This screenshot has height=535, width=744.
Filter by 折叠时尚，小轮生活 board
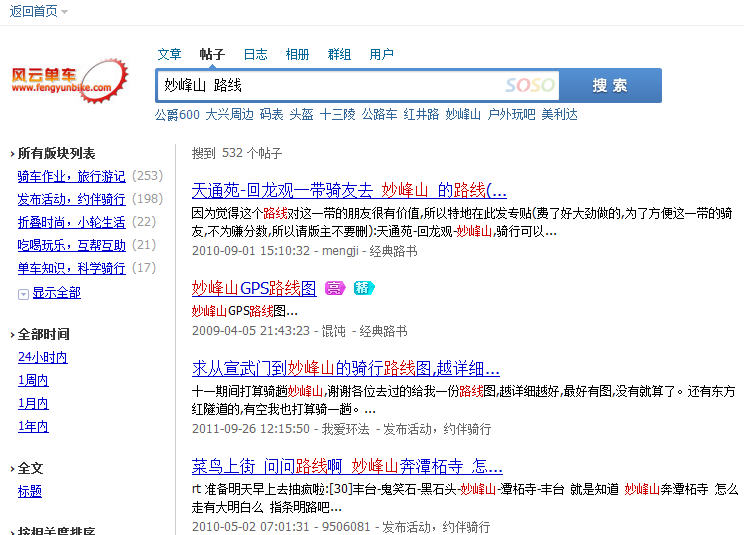click(71, 222)
